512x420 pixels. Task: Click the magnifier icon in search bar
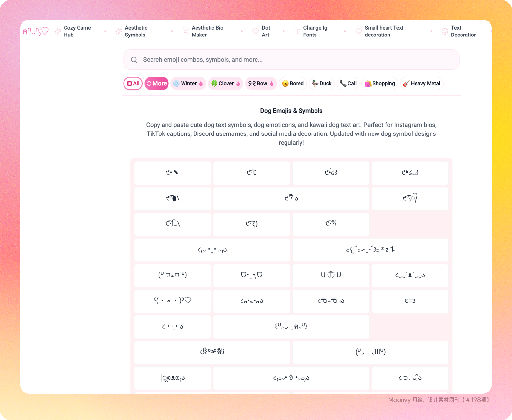134,60
